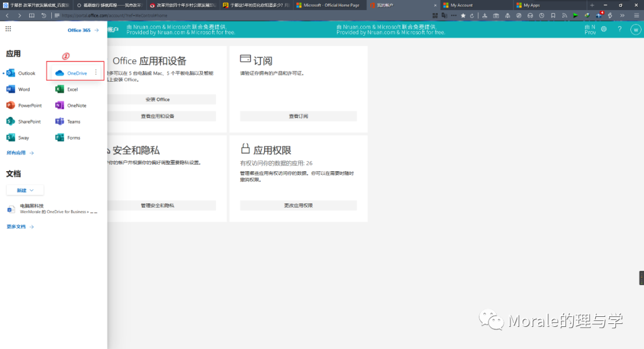
Task: Close the app launcher grid
Action: click(8, 29)
